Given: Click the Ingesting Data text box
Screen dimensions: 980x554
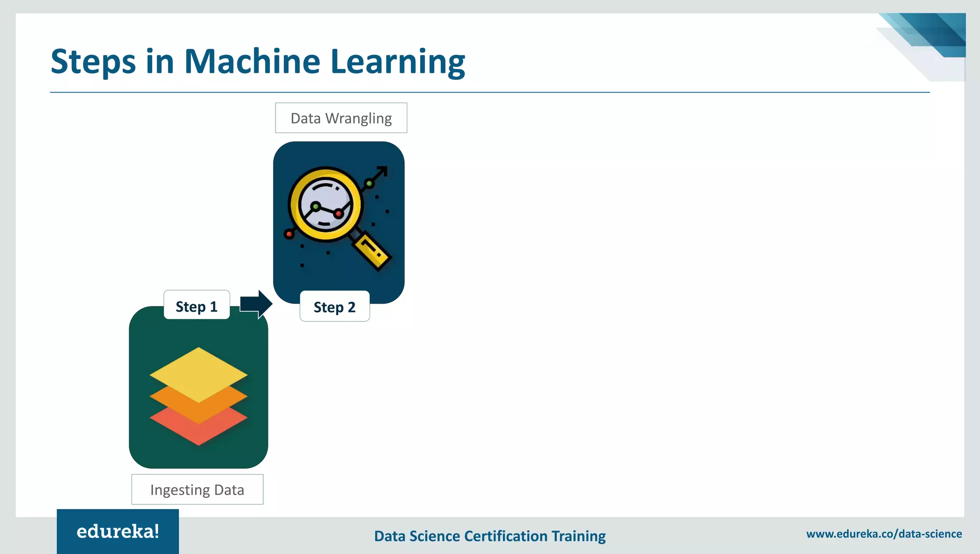Looking at the screenshot, I should [197, 489].
